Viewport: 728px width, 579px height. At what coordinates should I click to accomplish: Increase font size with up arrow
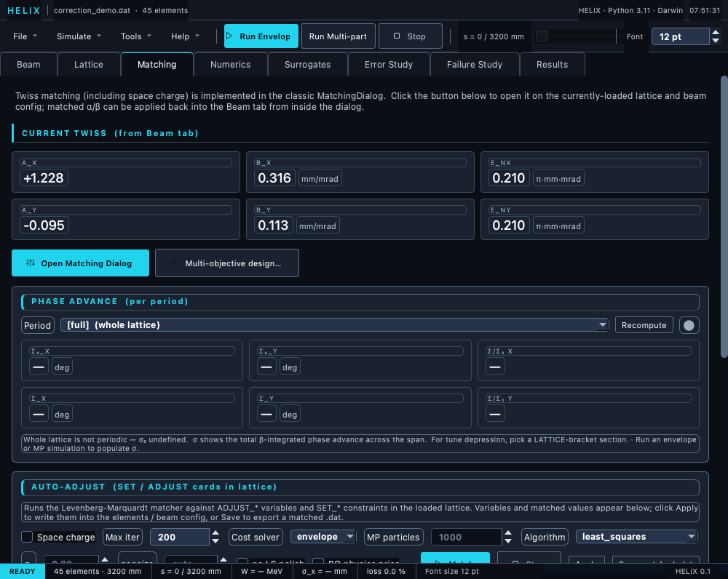tap(716, 33)
